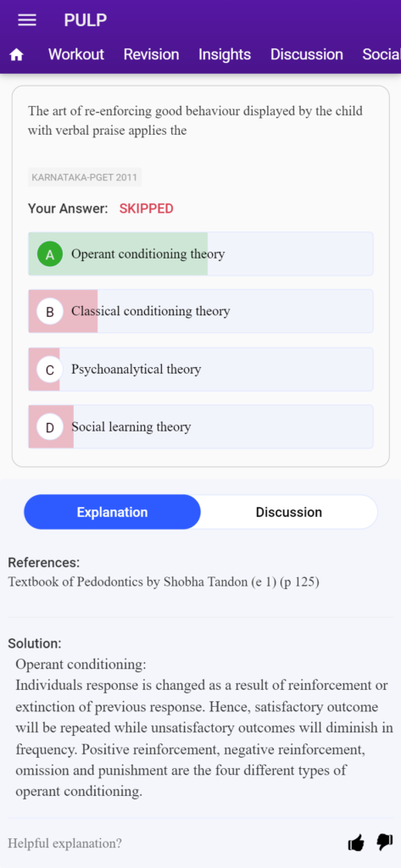This screenshot has width=401, height=868.
Task: Select option A circle badge
Action: (50, 254)
